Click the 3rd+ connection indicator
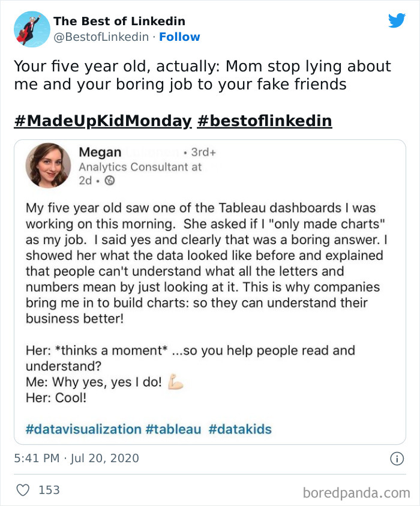Viewport: 420px width, 506px height. click(204, 152)
